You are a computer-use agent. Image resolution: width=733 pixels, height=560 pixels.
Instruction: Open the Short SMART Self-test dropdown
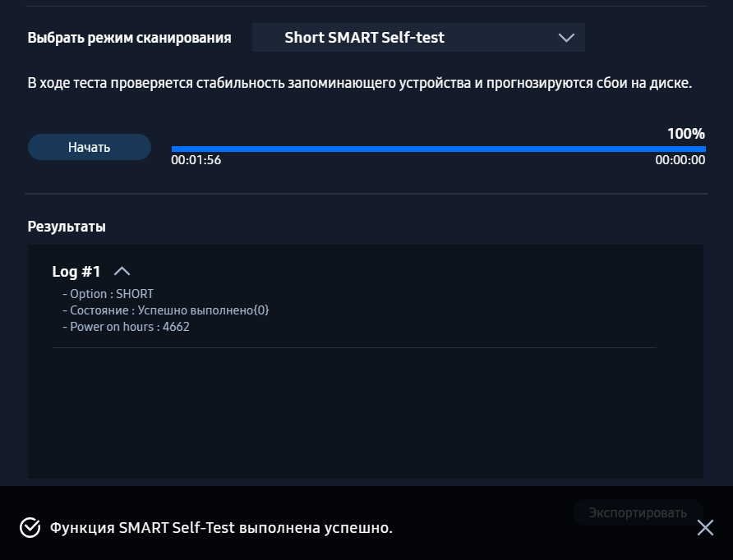coord(417,38)
